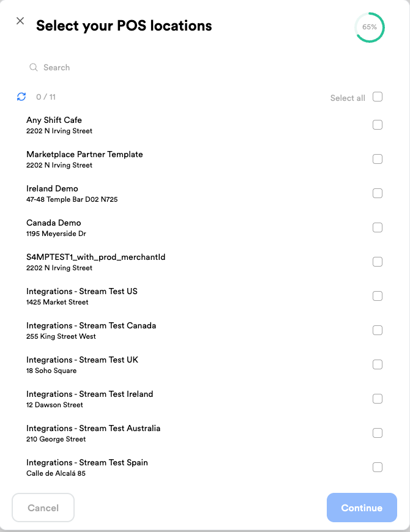Select Integrations - Stream Test Spain checkbox
410x532 pixels.
click(378, 468)
